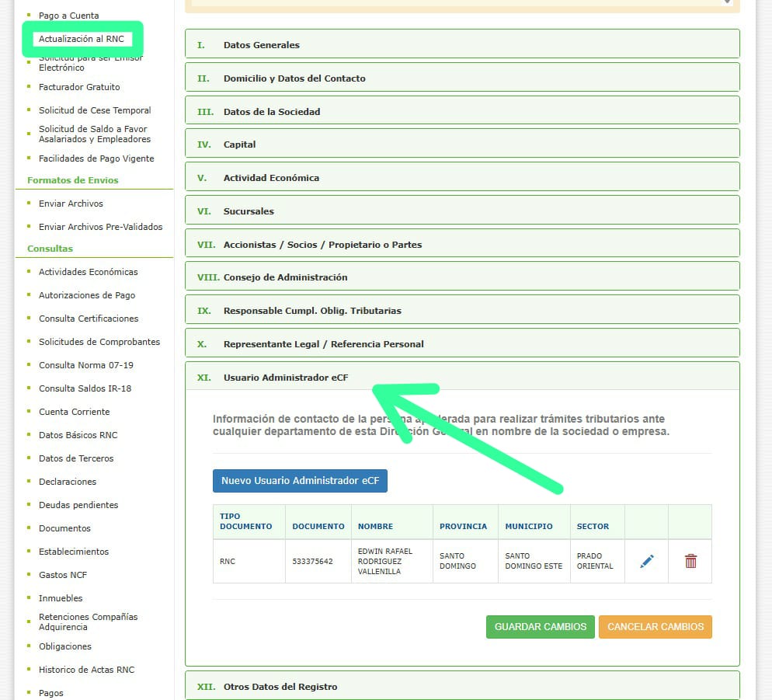Open Obligaciones sidebar link
772x700 pixels.
click(65, 646)
